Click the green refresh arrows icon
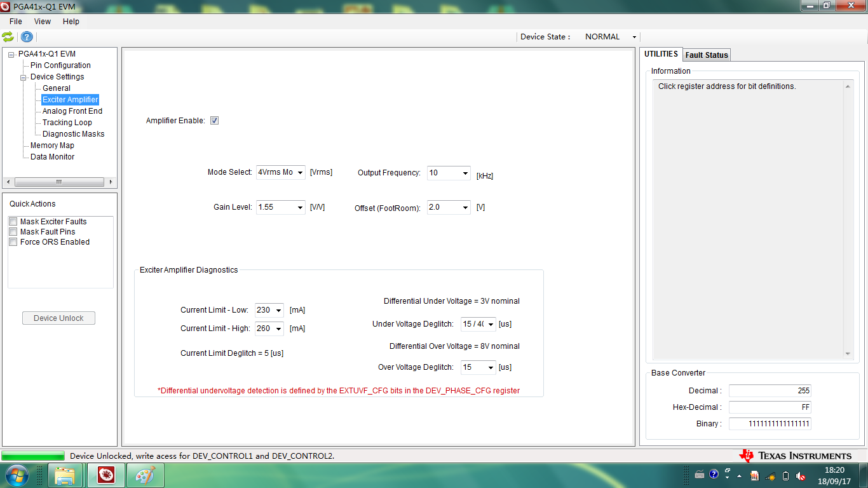The image size is (868, 488). pyautogui.click(x=8, y=37)
